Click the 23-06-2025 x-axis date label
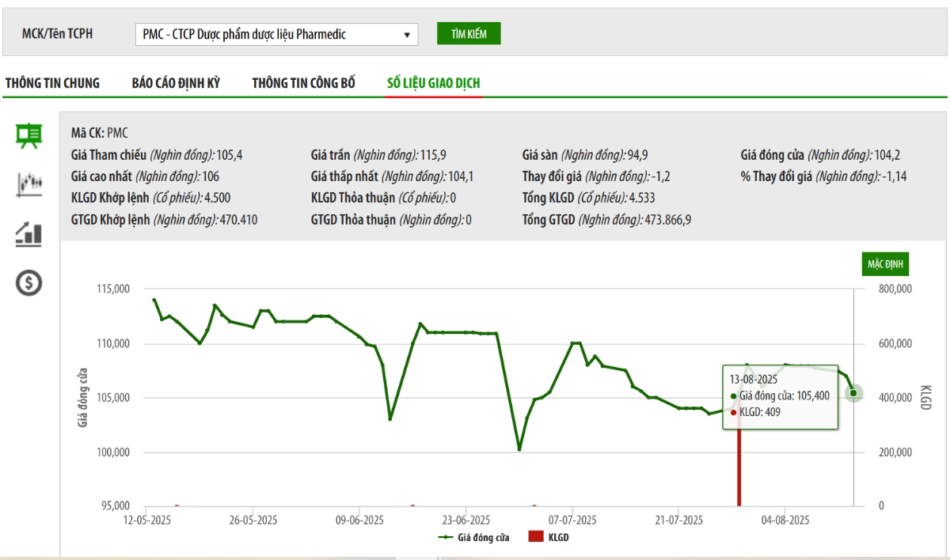Viewport: 950px width, 560px height. click(465, 520)
